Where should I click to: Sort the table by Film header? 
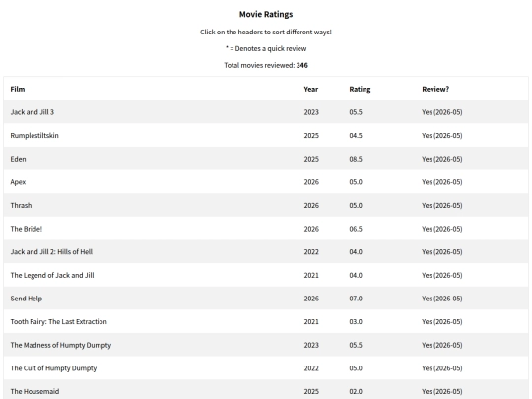(18, 89)
